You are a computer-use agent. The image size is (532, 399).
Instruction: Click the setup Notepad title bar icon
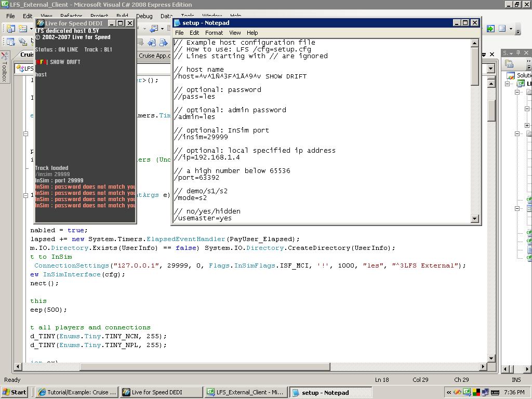tap(177, 23)
